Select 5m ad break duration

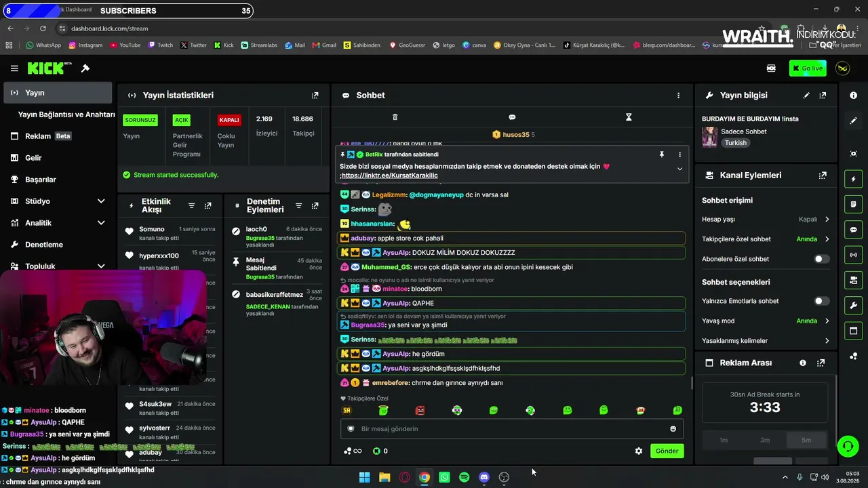pyautogui.click(x=806, y=441)
